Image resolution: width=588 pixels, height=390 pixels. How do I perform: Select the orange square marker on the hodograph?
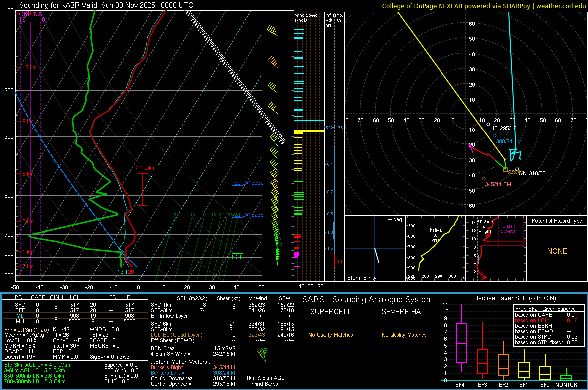coord(505,170)
